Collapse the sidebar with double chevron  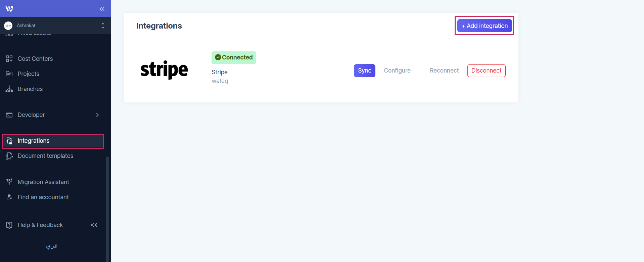[x=102, y=9]
